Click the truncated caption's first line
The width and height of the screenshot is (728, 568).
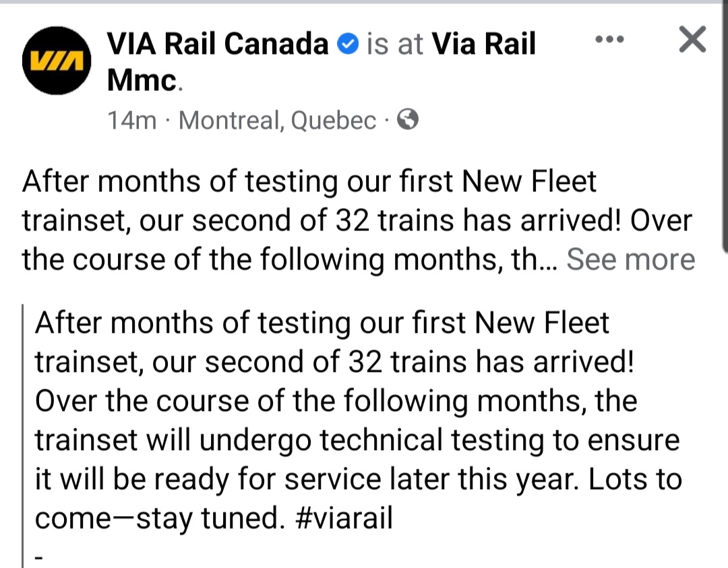[x=309, y=183]
